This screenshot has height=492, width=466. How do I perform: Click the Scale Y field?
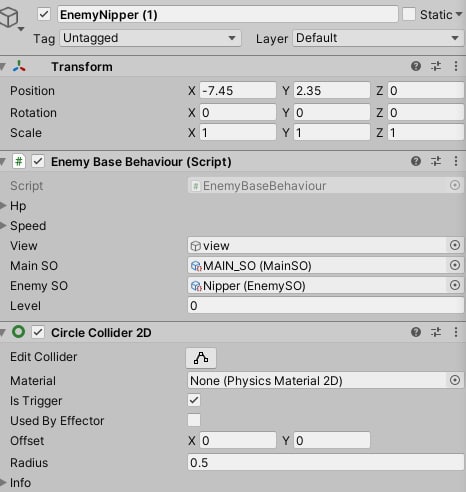pyautogui.click(x=332, y=133)
